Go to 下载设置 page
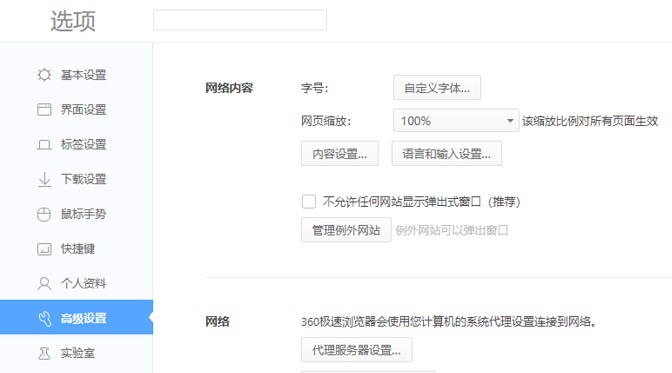 76,179
